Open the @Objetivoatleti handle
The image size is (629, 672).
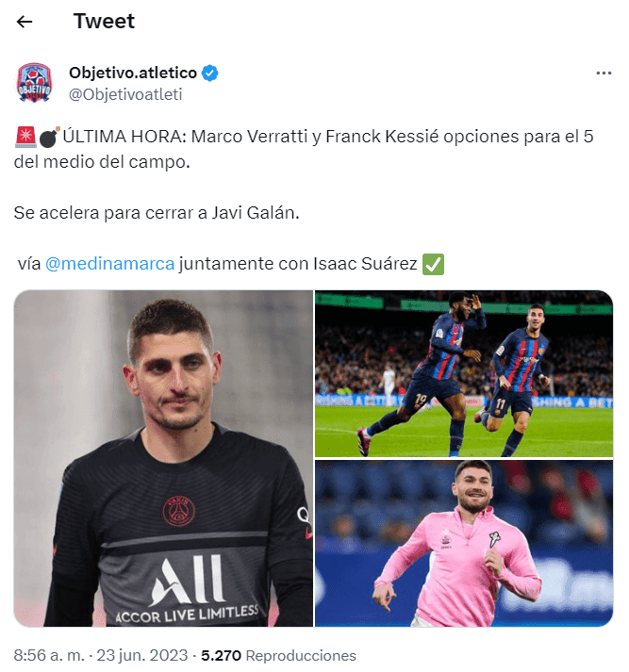tap(125, 94)
